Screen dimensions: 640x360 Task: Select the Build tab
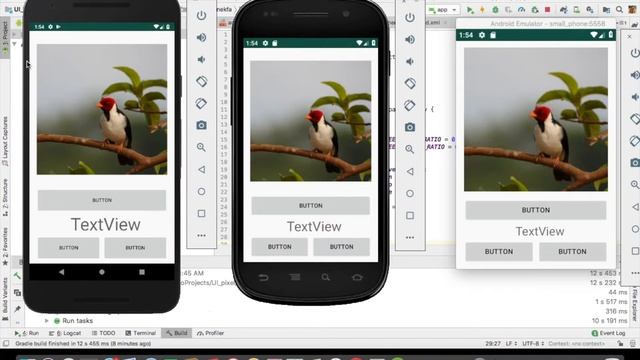pyautogui.click(x=176, y=333)
